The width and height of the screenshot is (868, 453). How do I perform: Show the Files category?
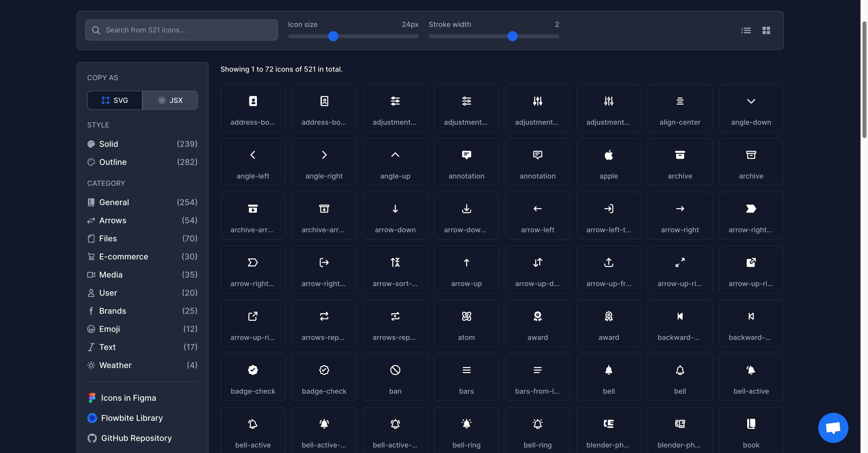tap(142, 239)
